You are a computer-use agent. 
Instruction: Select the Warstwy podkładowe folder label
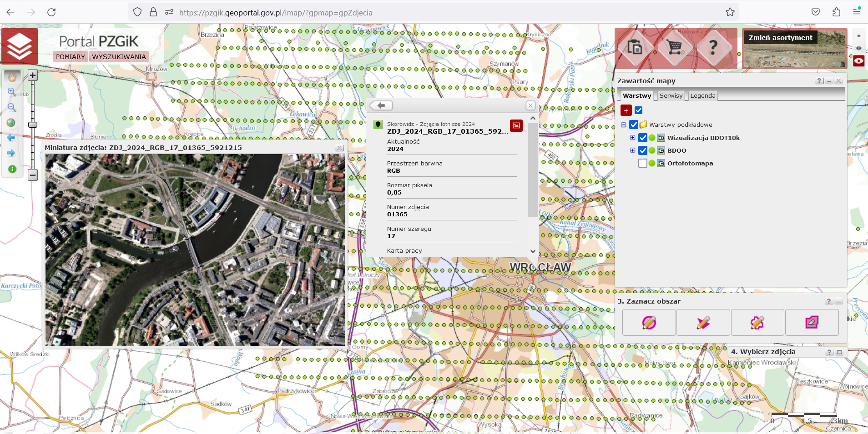681,125
